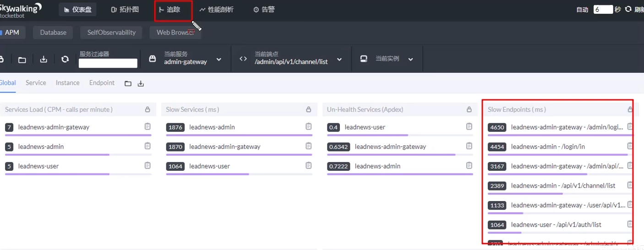This screenshot has height=250, width=644.
Task: Click the reload icon in toolbar
Action: coord(65,59)
